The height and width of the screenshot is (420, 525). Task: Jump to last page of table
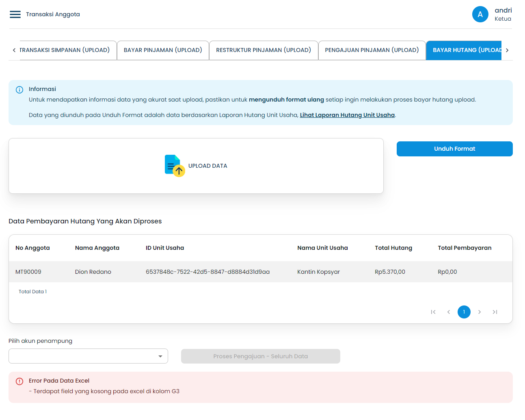pyautogui.click(x=495, y=312)
